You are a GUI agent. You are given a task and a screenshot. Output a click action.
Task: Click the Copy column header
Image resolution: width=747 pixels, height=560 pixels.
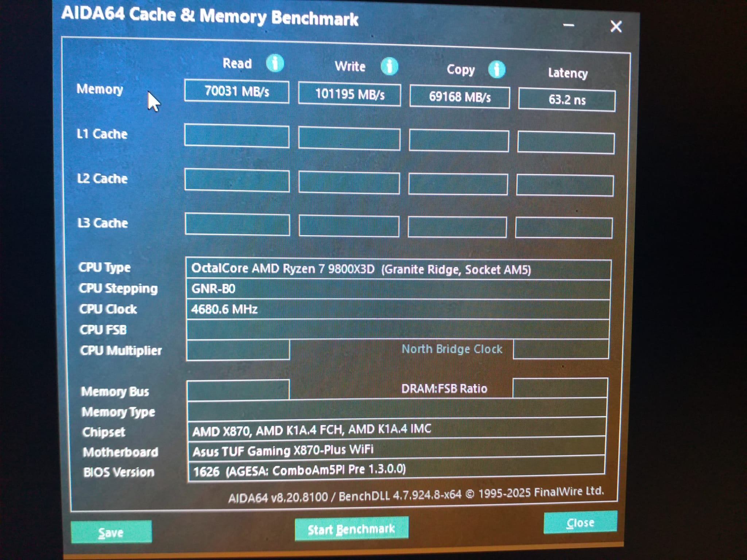461,70
